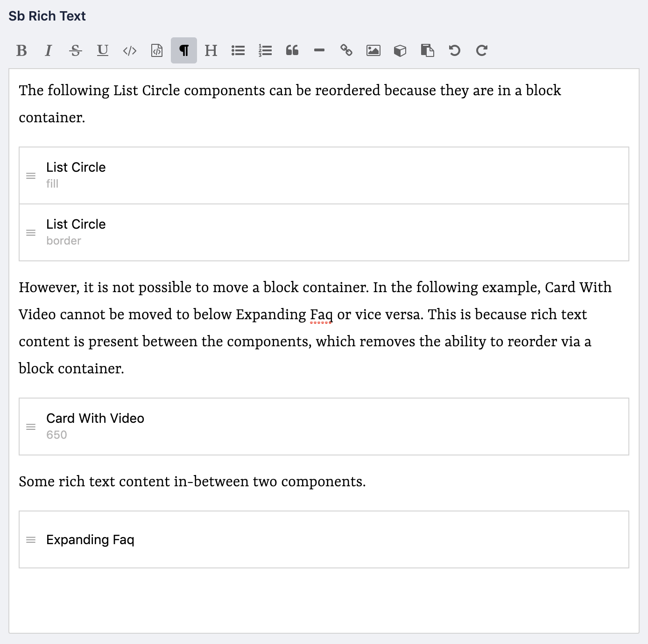The width and height of the screenshot is (648, 644).
Task: Redo the last change
Action: point(482,50)
